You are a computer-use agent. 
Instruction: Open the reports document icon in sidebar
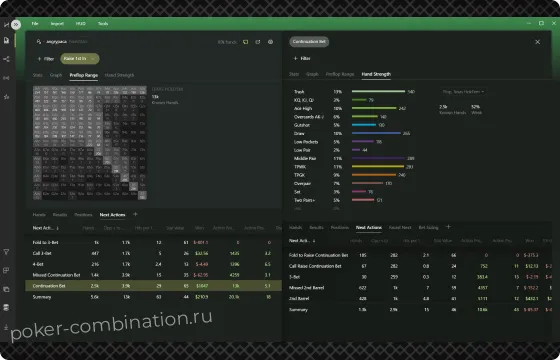coord(6,40)
